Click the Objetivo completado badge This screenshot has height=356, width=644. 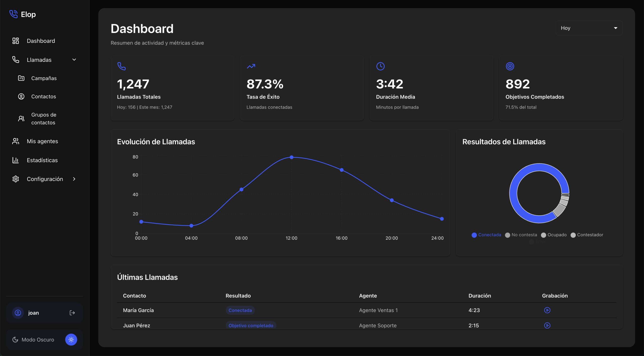[251, 325]
